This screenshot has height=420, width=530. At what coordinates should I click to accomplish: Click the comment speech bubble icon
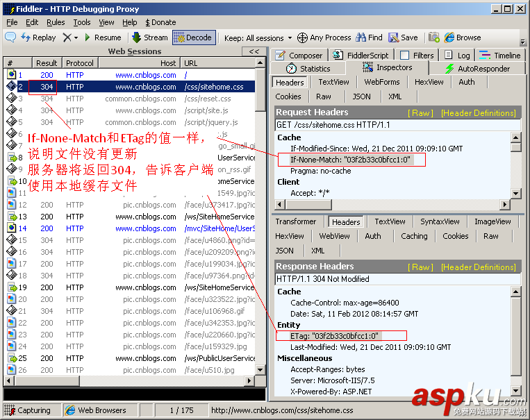click(x=10, y=37)
